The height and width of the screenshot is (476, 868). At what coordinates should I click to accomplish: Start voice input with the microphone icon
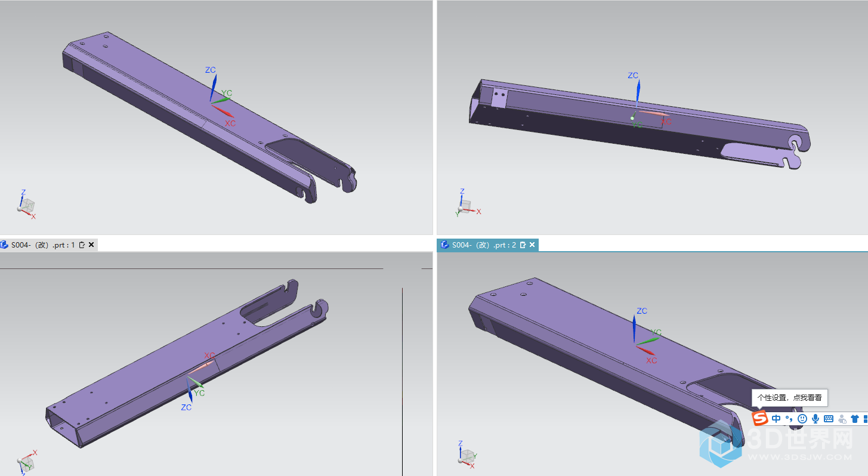816,419
